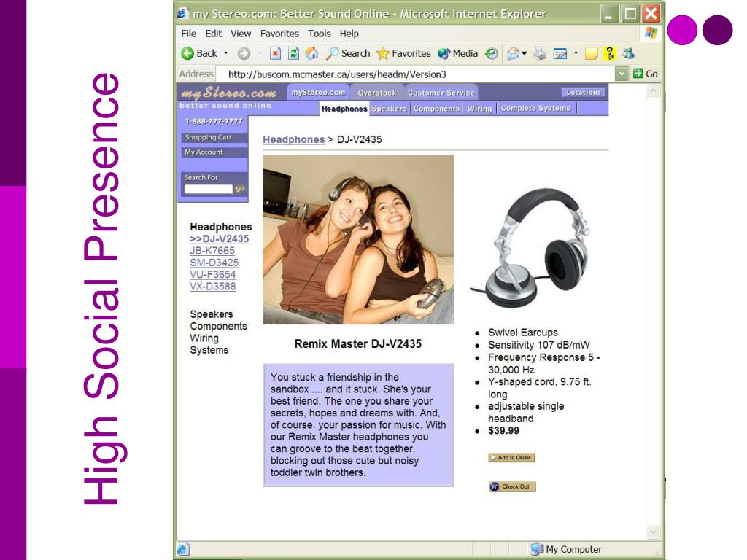Click the Edit page icon
Screen dimensions: 747x560
[x=560, y=54]
